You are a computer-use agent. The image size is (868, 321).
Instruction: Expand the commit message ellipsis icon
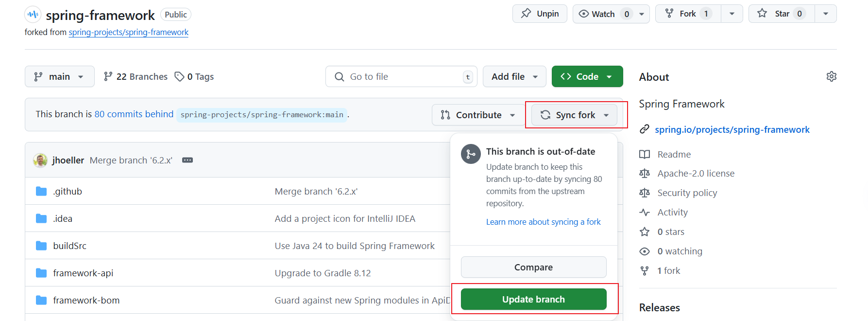[187, 160]
